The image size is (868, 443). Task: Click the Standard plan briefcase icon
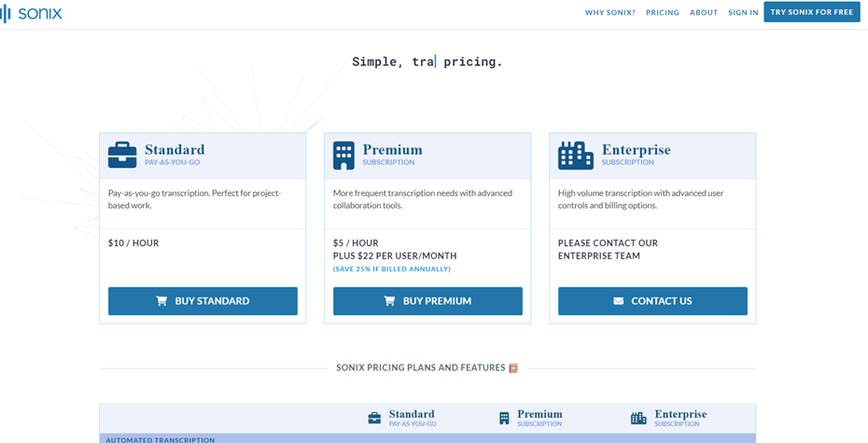122,155
